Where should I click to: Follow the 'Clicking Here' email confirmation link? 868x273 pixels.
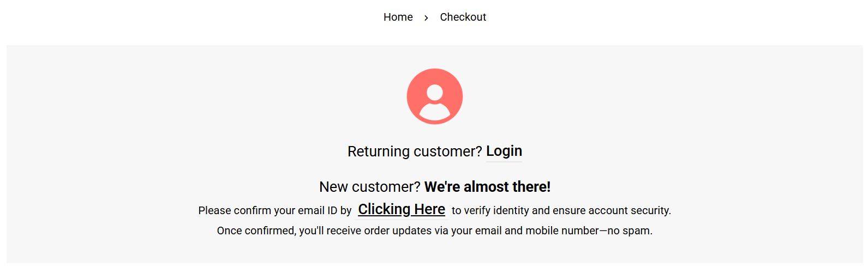tap(402, 209)
